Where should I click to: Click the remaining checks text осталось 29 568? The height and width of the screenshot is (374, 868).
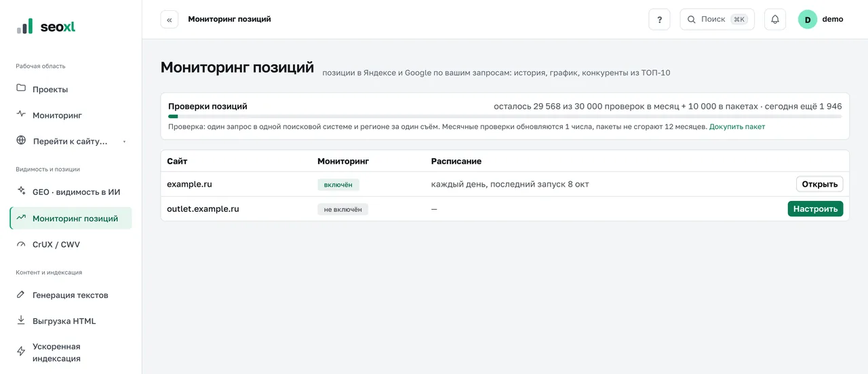[668, 106]
